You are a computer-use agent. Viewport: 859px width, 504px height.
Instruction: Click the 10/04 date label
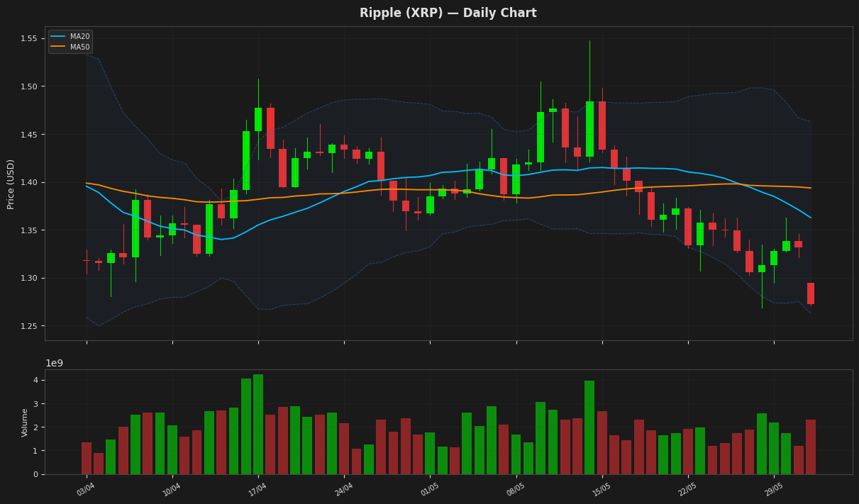(x=172, y=489)
